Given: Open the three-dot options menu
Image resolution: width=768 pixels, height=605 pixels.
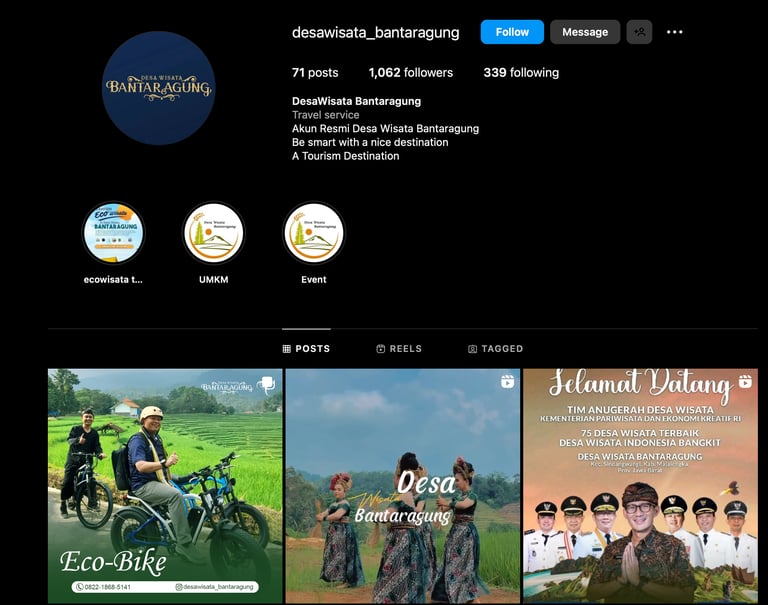Looking at the screenshot, I should click(674, 32).
